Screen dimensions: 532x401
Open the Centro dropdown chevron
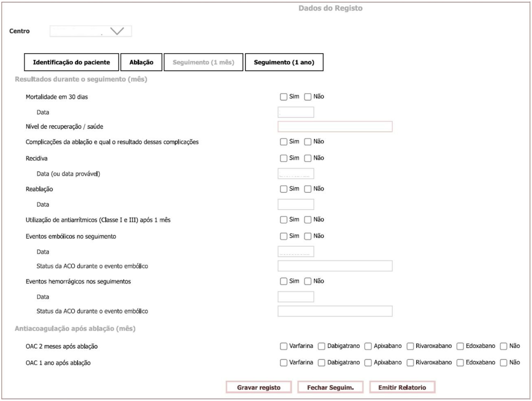tap(117, 31)
